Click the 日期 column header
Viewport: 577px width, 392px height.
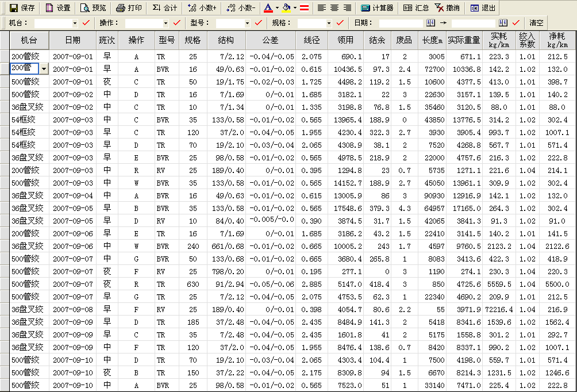click(72, 40)
